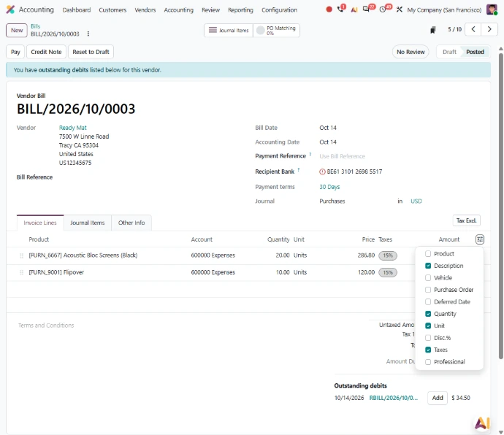
Task: Open the Review menu
Action: [210, 10]
